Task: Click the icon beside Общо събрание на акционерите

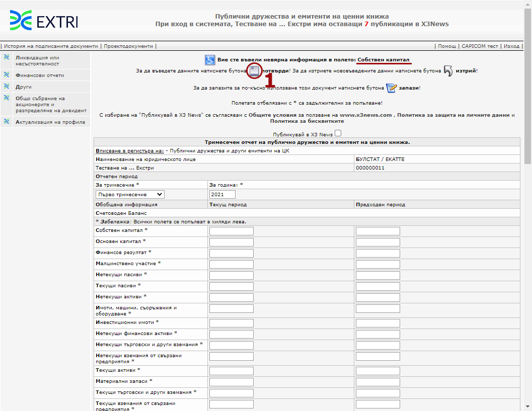Action: pyautogui.click(x=7, y=98)
